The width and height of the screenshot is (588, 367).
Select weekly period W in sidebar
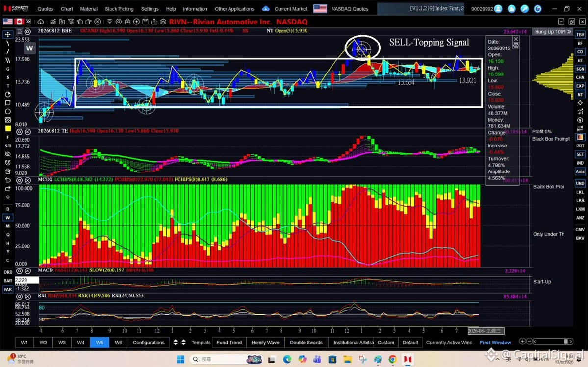tap(7, 217)
